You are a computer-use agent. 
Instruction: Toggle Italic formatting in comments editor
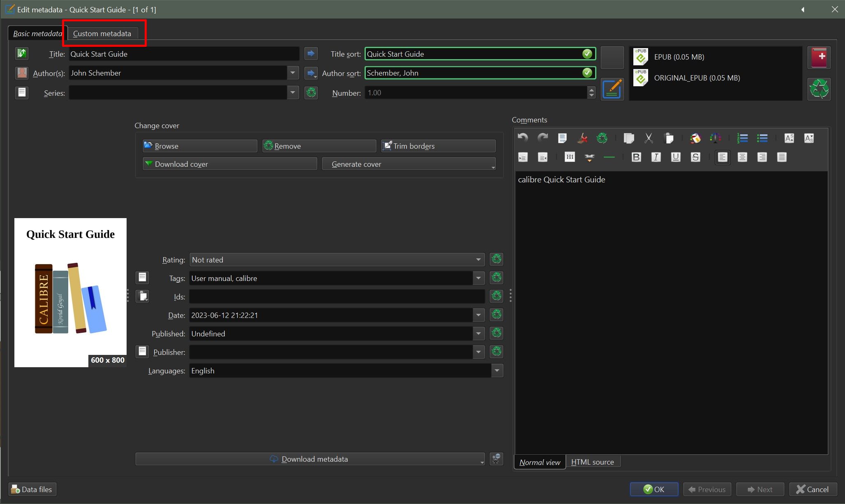pos(656,157)
